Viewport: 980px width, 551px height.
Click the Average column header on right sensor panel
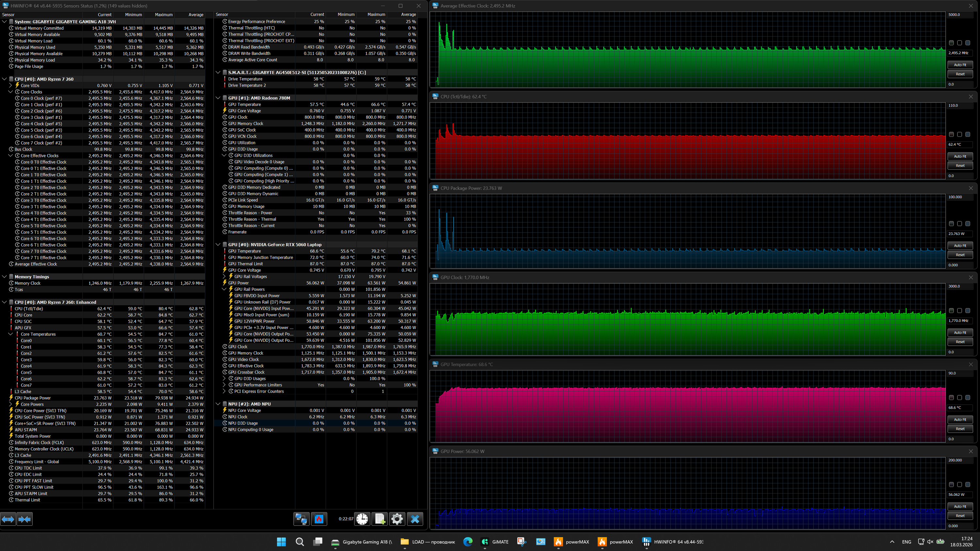pyautogui.click(x=408, y=14)
